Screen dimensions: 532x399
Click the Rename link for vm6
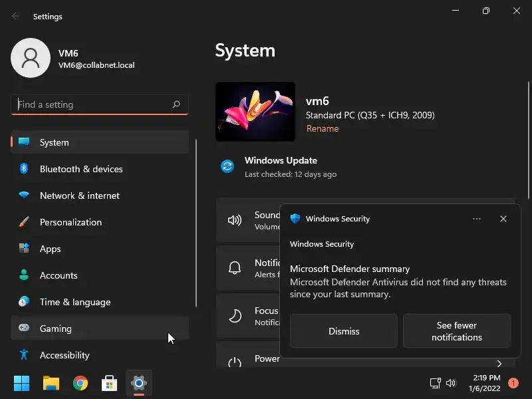pyautogui.click(x=323, y=128)
